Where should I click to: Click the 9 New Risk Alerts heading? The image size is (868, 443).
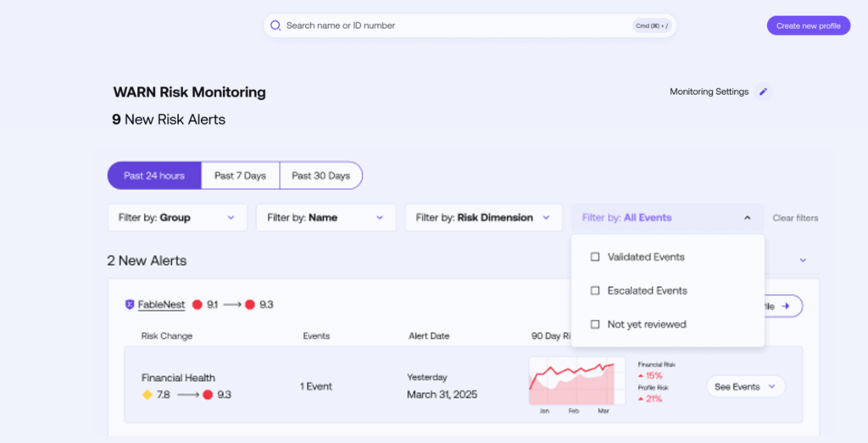click(x=169, y=119)
